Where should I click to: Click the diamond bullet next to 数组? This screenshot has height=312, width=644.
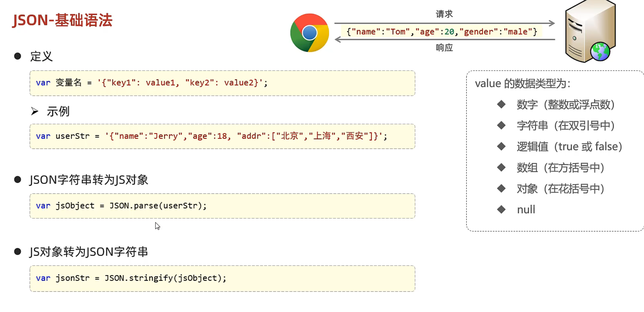(x=501, y=167)
